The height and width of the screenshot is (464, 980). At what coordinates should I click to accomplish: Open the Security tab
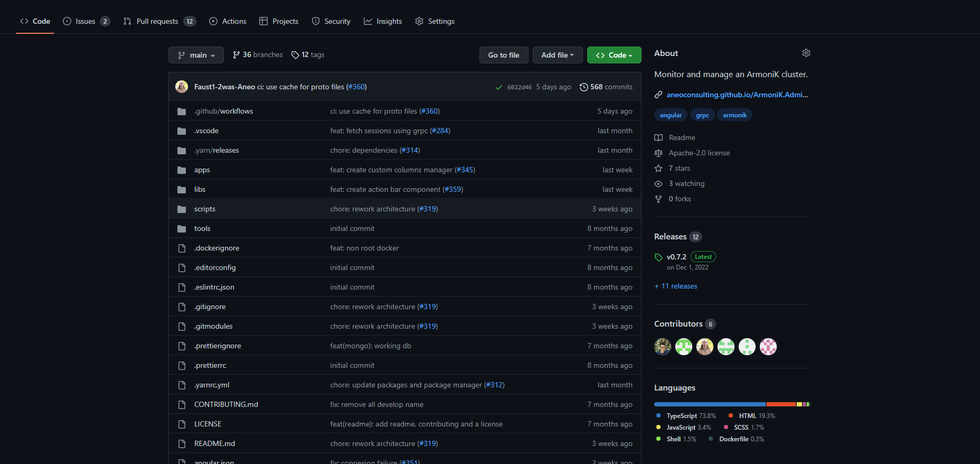331,21
